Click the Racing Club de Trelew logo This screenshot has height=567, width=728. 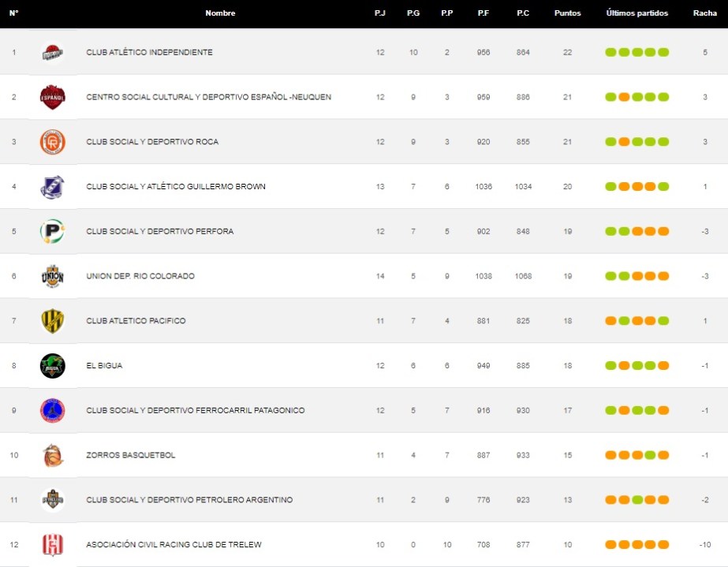click(x=52, y=545)
